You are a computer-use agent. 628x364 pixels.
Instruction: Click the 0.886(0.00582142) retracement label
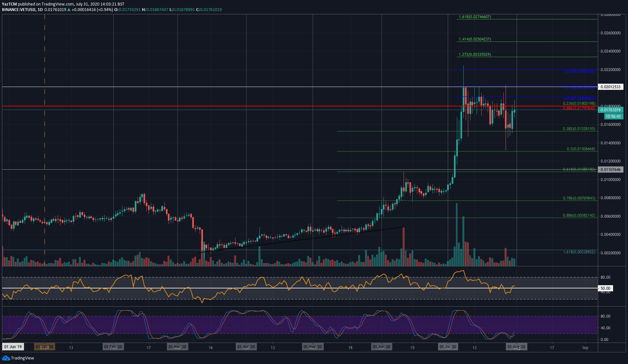579,215
